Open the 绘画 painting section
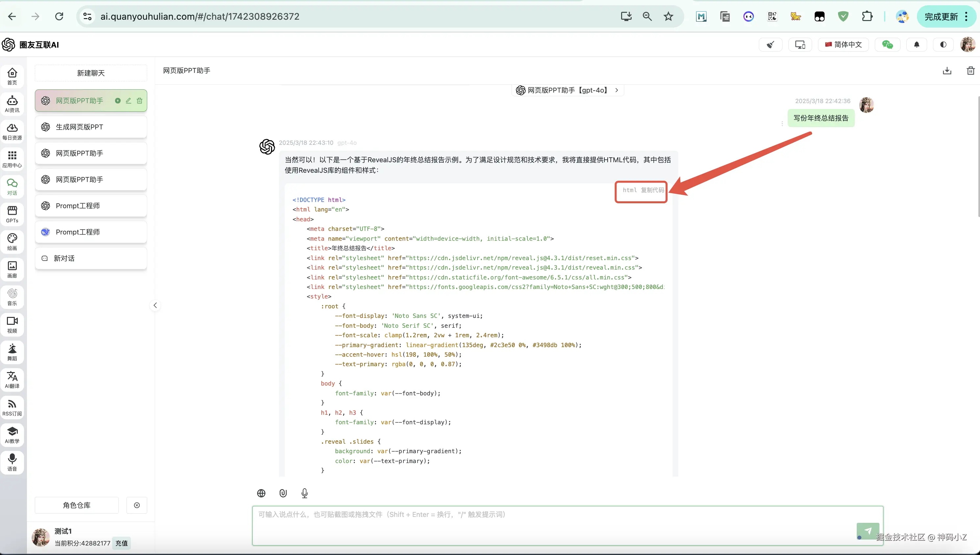The width and height of the screenshot is (980, 555). click(12, 242)
